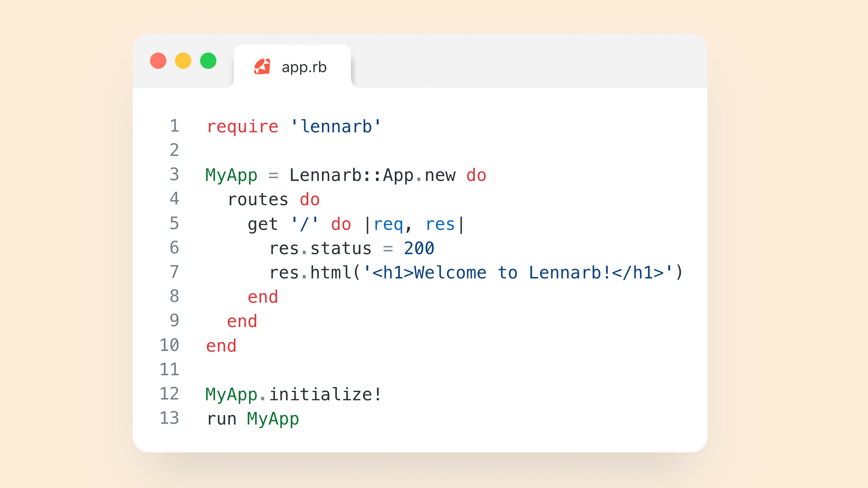Click the yellow minimize window dot

[x=183, y=61]
